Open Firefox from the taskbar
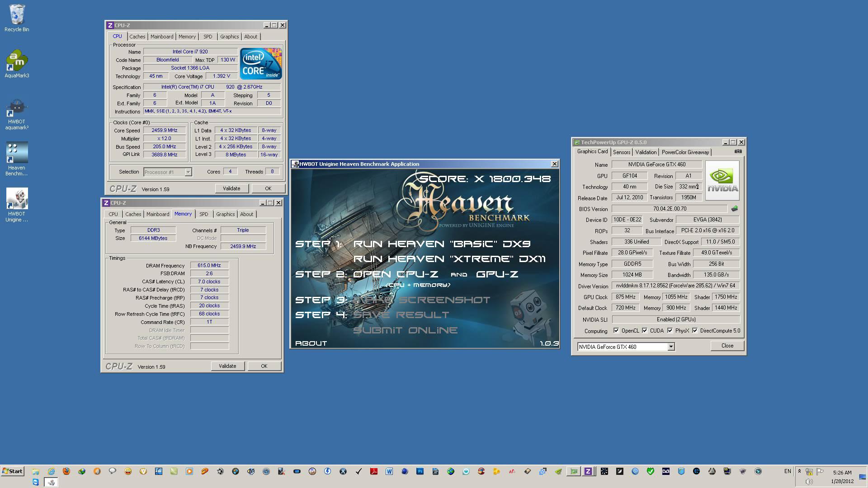The height and width of the screenshot is (488, 868). tap(66, 471)
